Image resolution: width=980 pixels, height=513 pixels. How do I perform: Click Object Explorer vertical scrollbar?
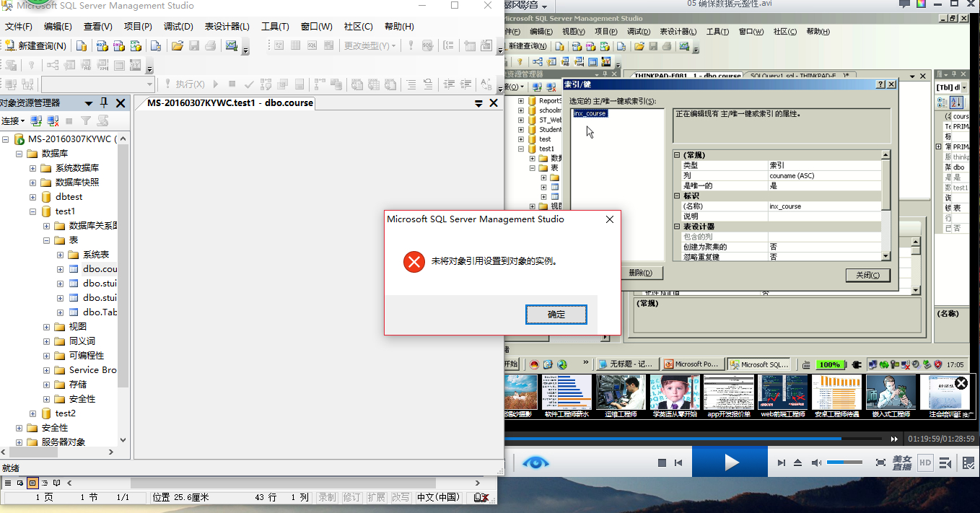tap(123, 289)
